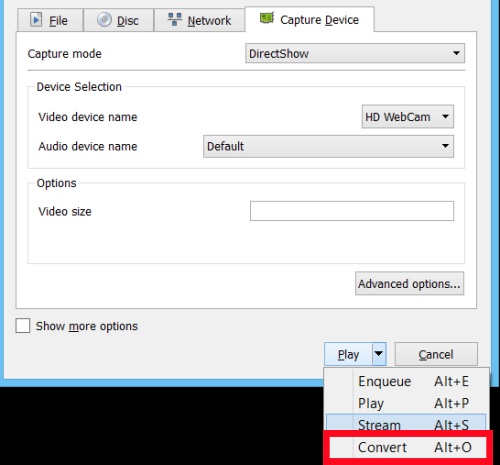Viewport: 500px width, 465px height.
Task: Click the Video size label
Action: pos(65,211)
